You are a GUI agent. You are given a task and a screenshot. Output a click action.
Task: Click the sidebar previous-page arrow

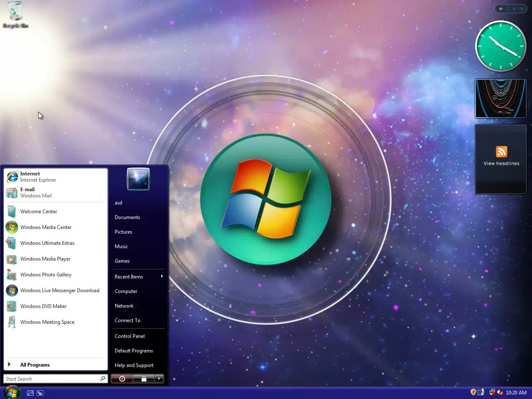[514, 9]
